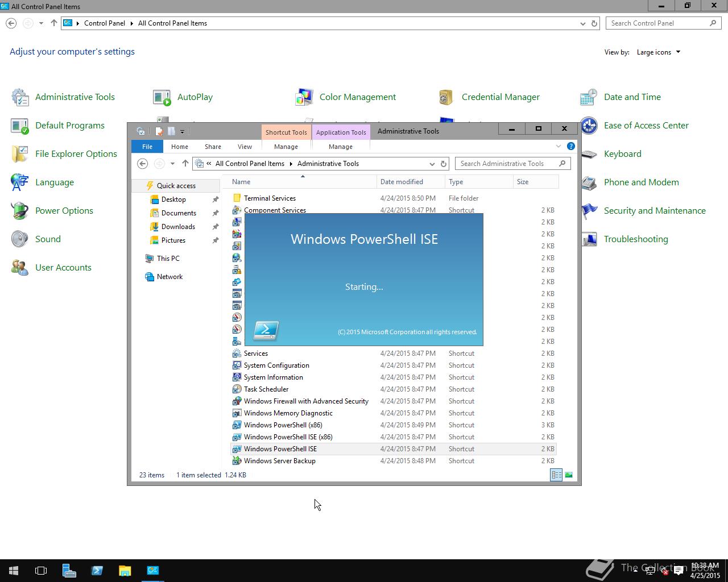The width and height of the screenshot is (728, 582).
Task: Click the Search Control Panel field
Action: click(x=664, y=23)
